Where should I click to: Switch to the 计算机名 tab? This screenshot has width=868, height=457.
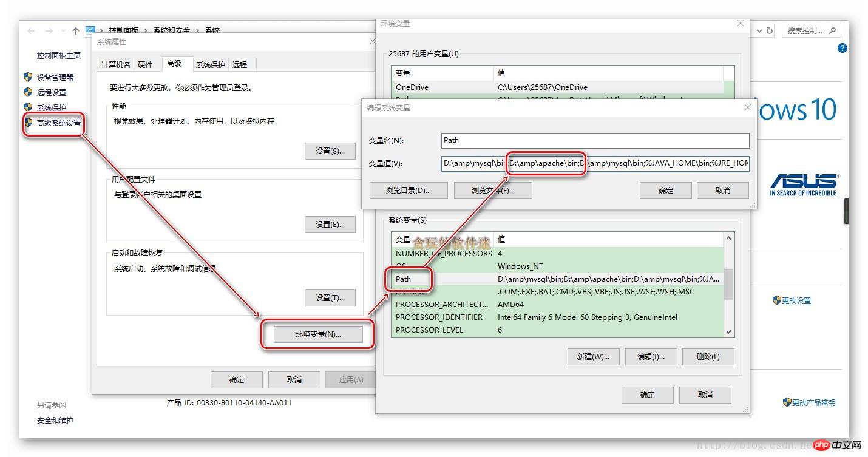pos(115,64)
